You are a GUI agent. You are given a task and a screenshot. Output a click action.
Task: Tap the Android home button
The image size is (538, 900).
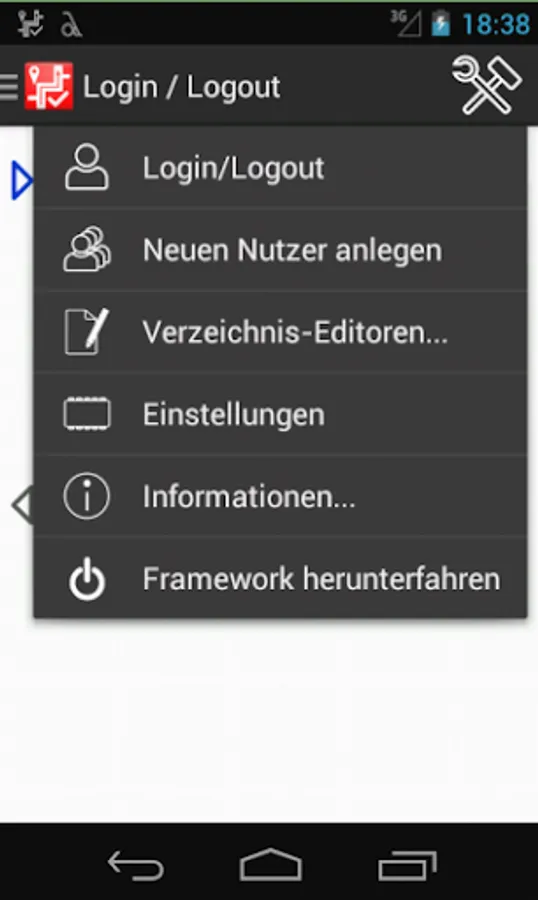[x=270, y=864]
